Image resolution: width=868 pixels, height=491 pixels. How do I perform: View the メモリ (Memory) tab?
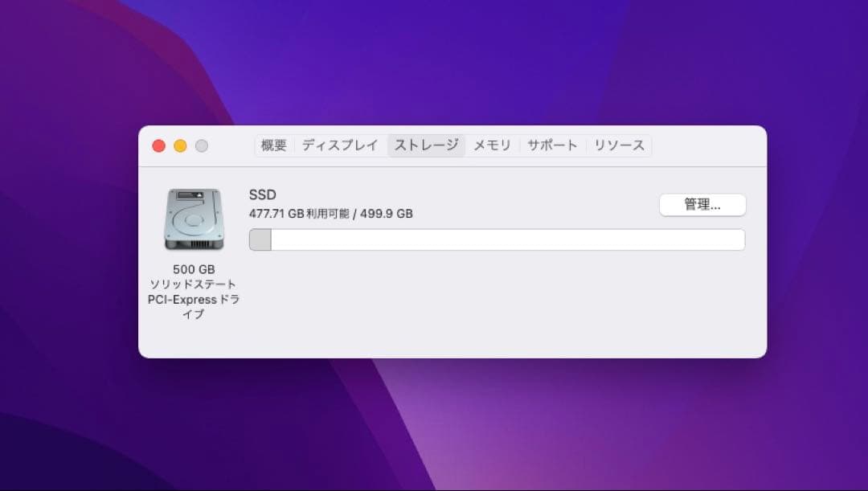[493, 145]
